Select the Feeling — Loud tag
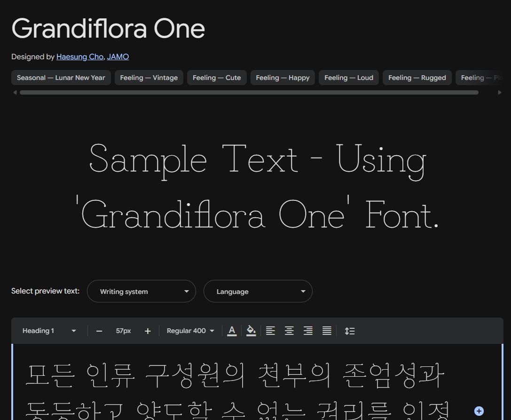511x420 pixels. (349, 78)
